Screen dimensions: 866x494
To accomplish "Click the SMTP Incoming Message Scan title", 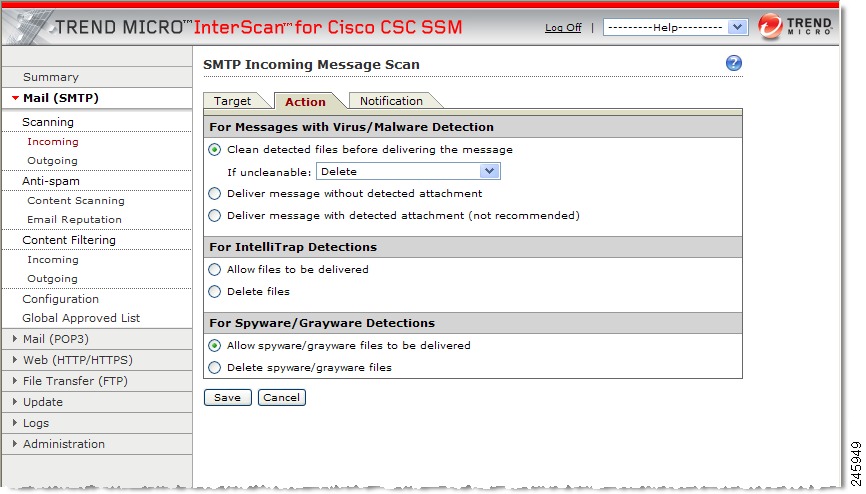I will coord(311,65).
